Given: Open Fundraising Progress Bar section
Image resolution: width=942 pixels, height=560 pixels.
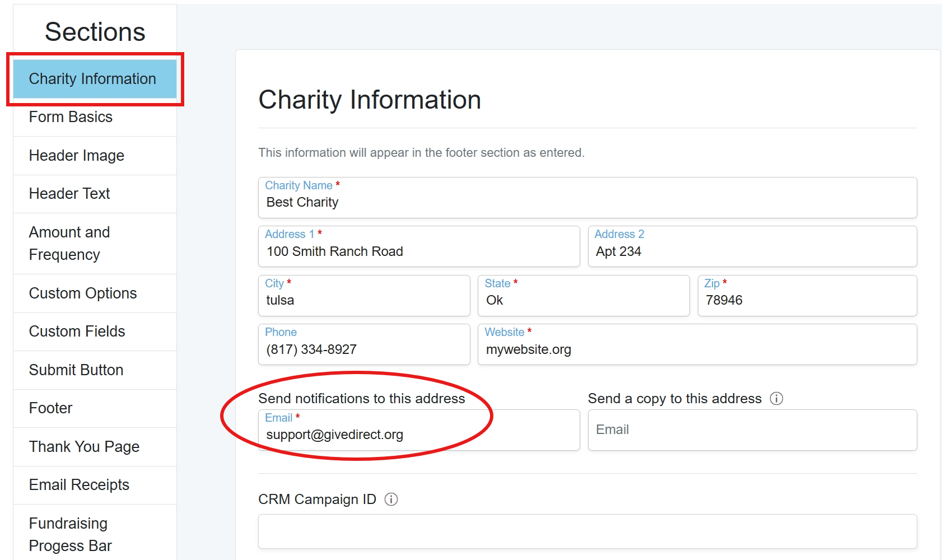Looking at the screenshot, I should tap(95, 534).
